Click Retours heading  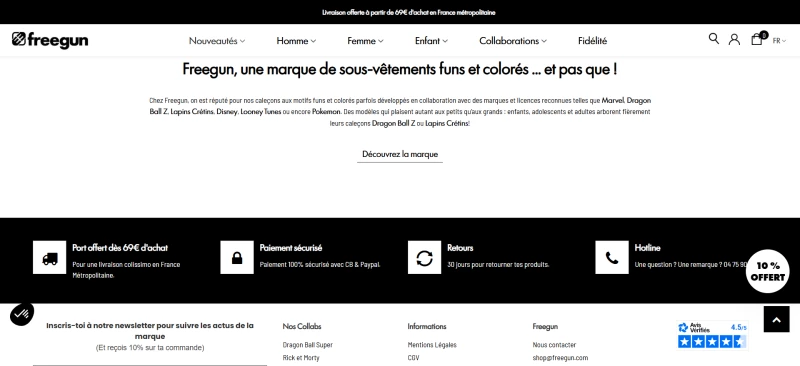(x=460, y=248)
